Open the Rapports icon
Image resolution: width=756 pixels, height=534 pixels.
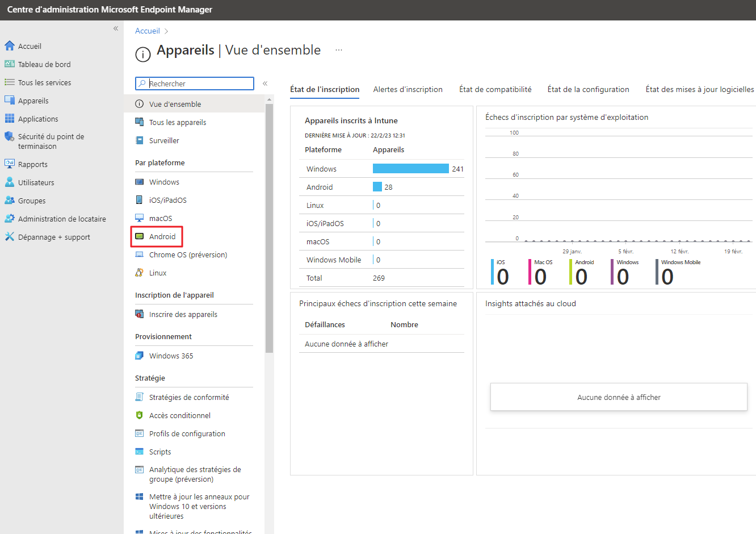(x=9, y=164)
